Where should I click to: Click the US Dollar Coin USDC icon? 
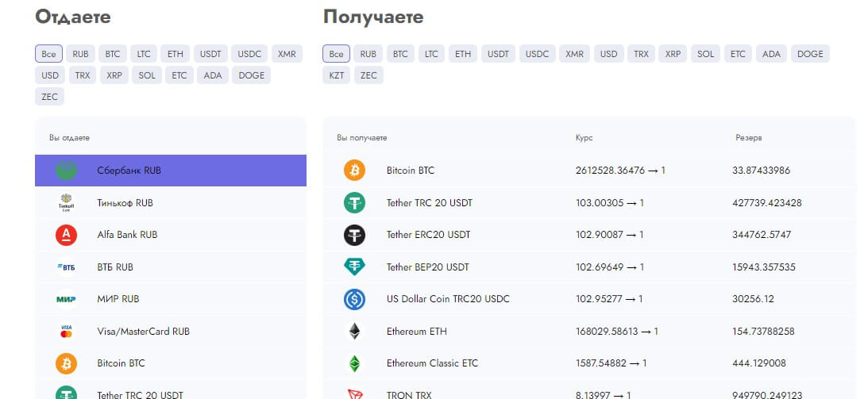[x=354, y=299]
